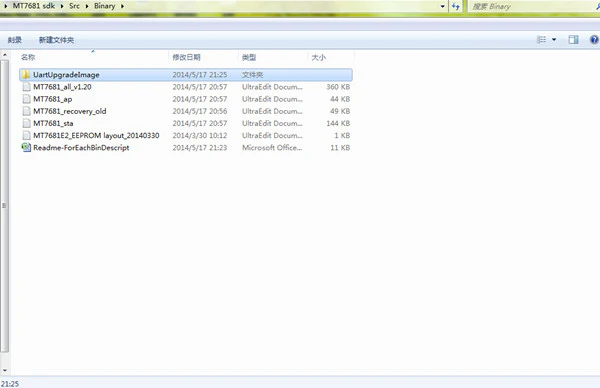Go to Src breadcrumb folder
Viewport: 600px width, 388px height.
tap(74, 6)
